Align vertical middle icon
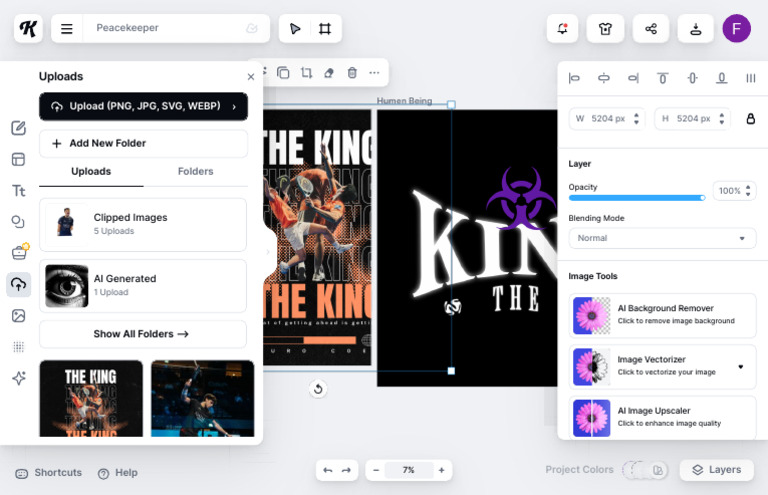 click(x=692, y=78)
